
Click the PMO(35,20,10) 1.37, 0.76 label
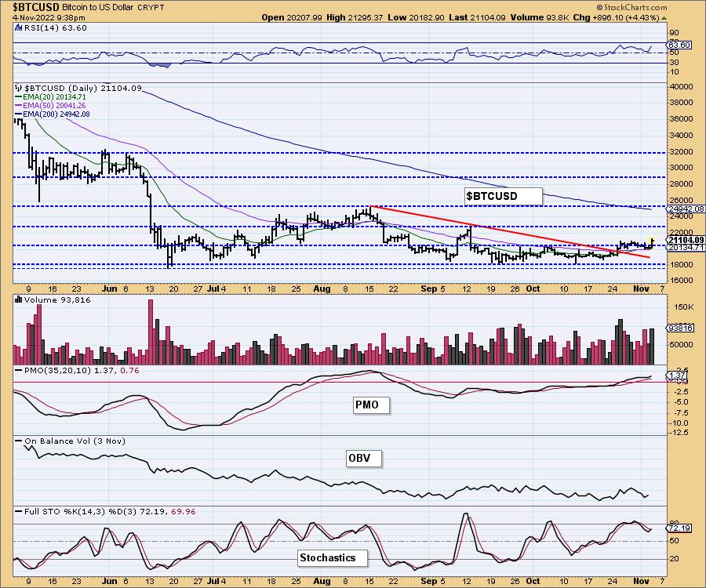[x=81, y=370]
